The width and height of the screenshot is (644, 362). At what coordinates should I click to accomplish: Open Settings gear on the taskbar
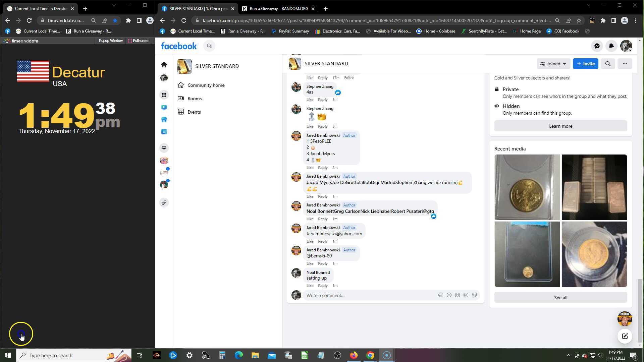click(190, 355)
